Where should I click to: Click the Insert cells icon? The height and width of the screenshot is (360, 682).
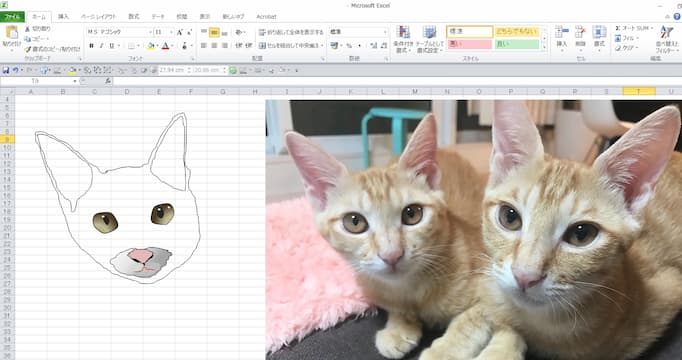tap(562, 33)
